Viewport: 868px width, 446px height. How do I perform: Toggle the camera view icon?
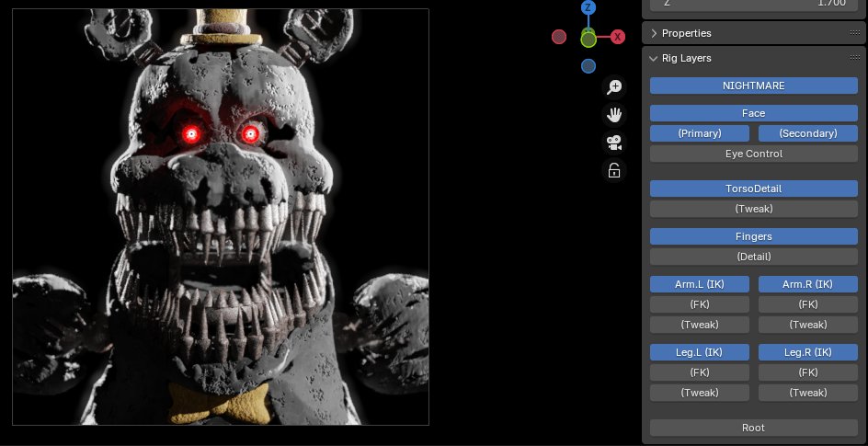pos(614,143)
